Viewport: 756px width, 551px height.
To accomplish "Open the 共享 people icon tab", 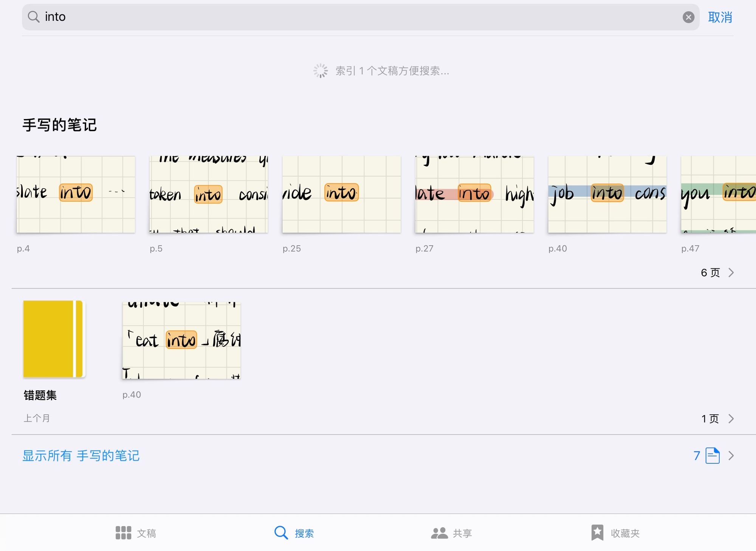I will 439,533.
